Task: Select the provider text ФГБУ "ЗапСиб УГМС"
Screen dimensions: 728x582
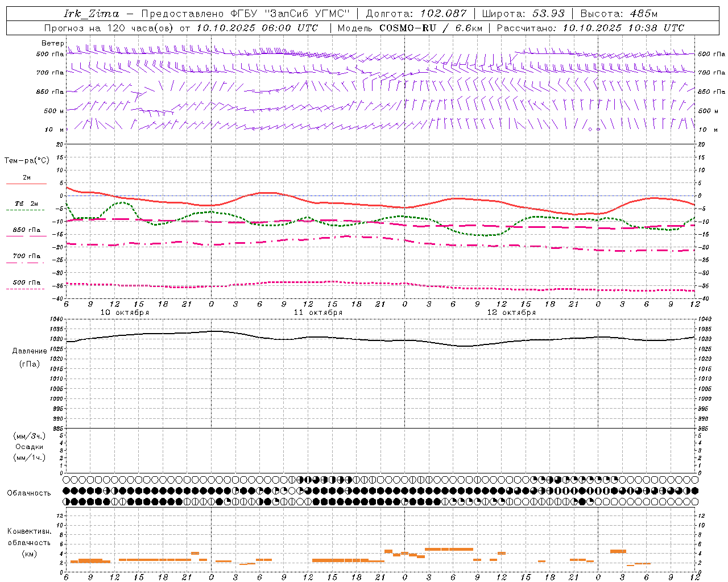Action: pos(290,14)
